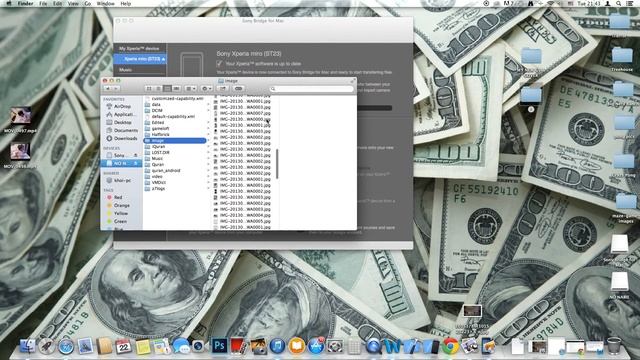Select Xperia miro (ST23) in Sony Bridge

[140, 59]
